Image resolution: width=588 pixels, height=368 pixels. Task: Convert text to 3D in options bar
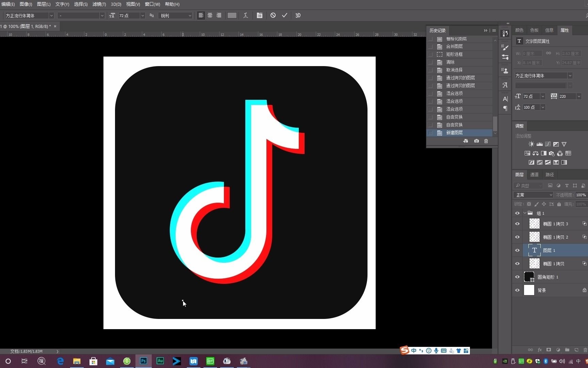(x=298, y=15)
